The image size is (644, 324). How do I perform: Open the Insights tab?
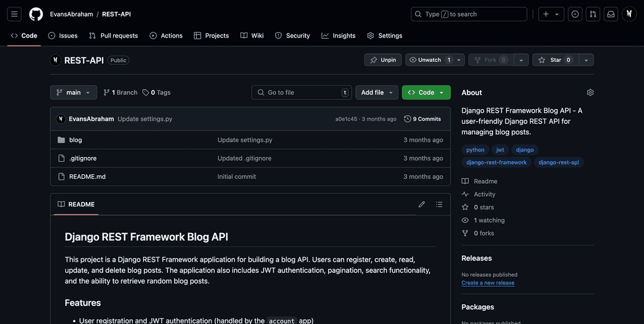(339, 36)
